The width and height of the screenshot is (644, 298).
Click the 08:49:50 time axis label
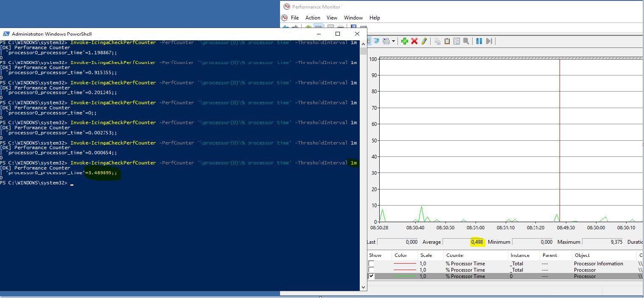pos(566,228)
